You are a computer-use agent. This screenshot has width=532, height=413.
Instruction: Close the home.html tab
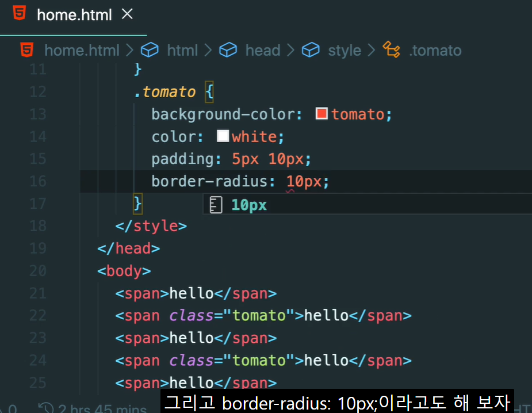pos(127,14)
